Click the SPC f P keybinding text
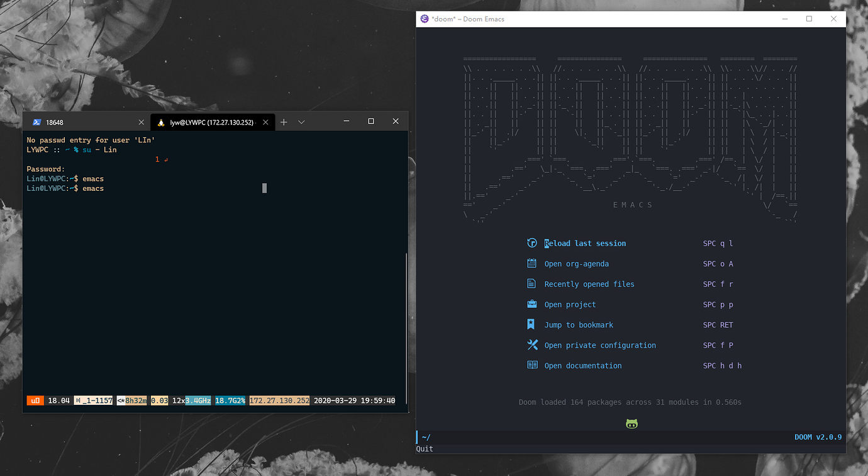The image size is (868, 476). [718, 345]
